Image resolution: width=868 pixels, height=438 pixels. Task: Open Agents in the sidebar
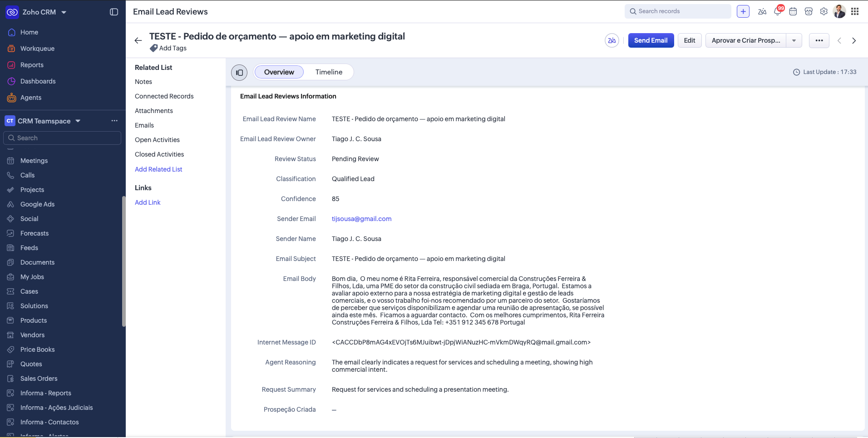31,98
